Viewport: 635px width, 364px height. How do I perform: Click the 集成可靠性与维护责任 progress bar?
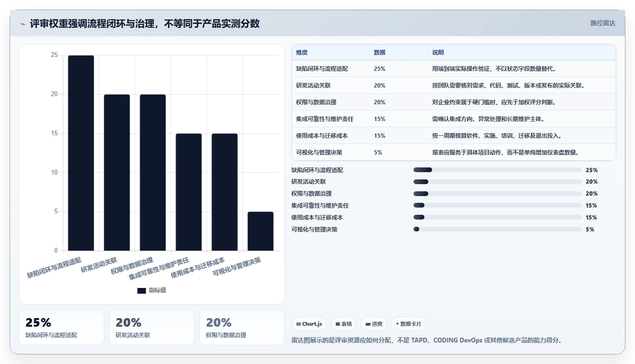click(498, 206)
